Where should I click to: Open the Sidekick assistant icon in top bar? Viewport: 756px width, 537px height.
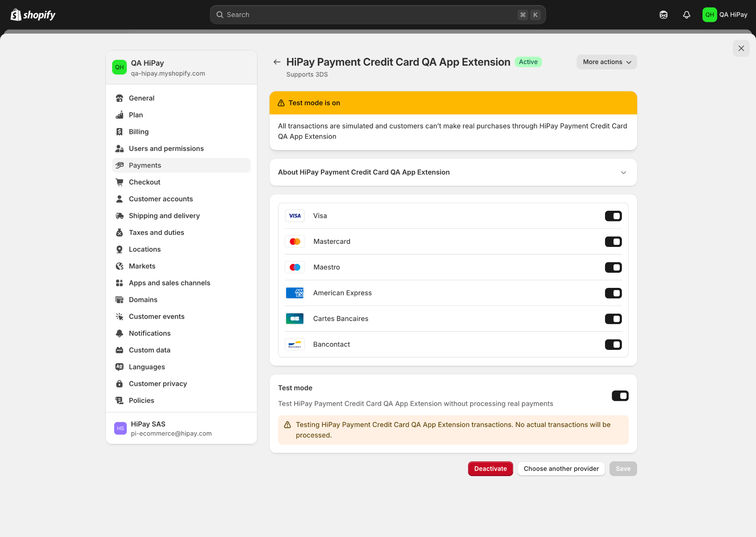point(663,15)
